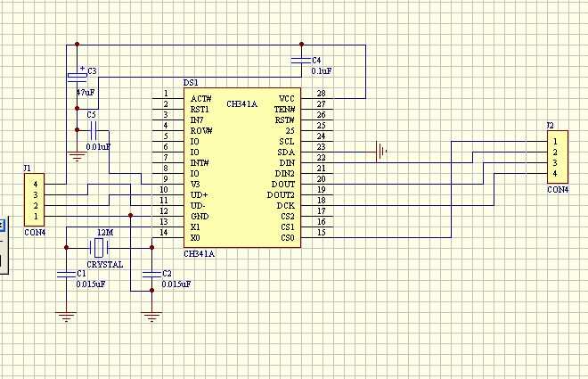588x379 pixels.
Task: Click the SDA pin name
Action: (286, 152)
